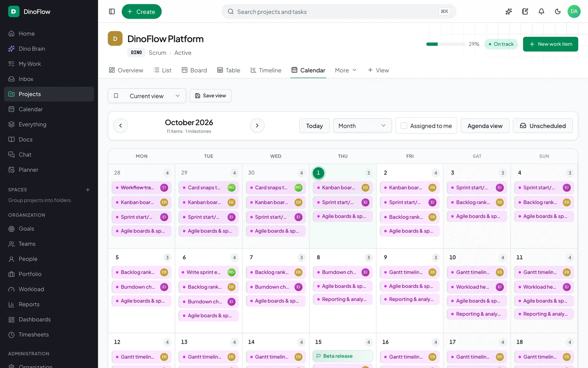Open the Beta release milestone on 15
This screenshot has height=368, width=588.
click(343, 356)
